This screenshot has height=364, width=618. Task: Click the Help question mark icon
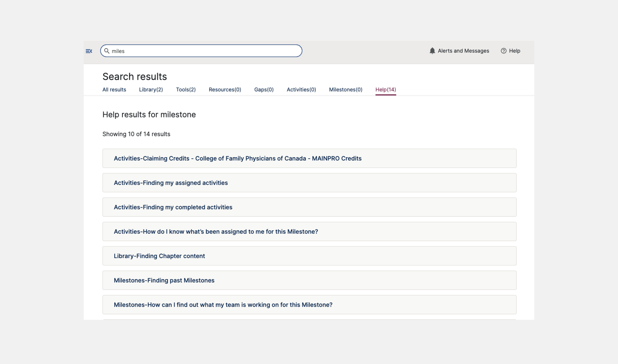504,51
